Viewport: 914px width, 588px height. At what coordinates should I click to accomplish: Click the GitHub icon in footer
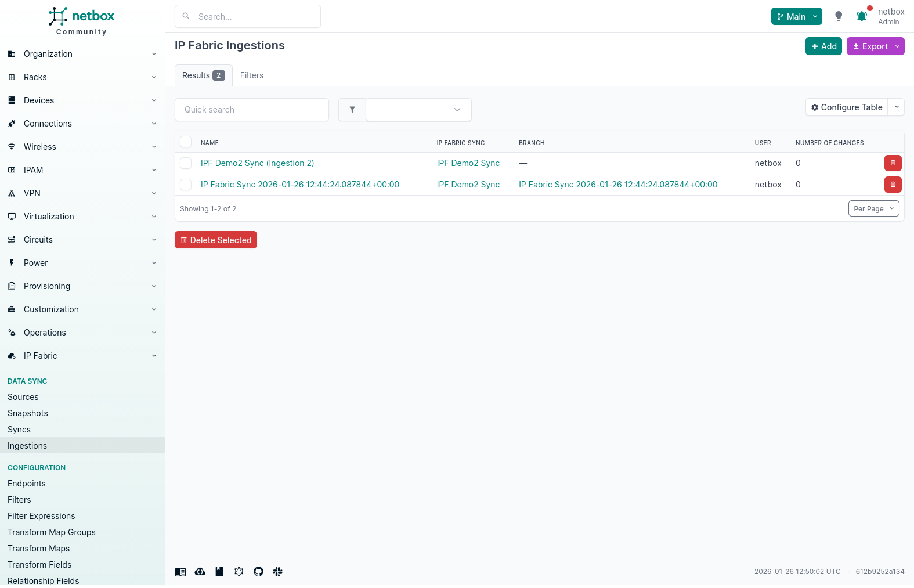[258, 572]
